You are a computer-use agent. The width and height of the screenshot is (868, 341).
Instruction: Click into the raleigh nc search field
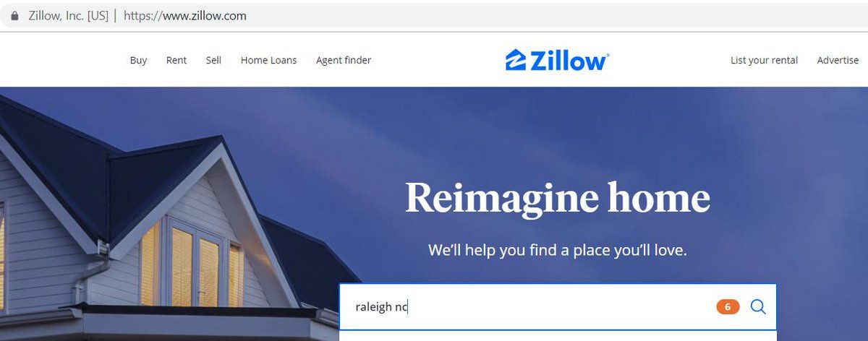[528, 307]
